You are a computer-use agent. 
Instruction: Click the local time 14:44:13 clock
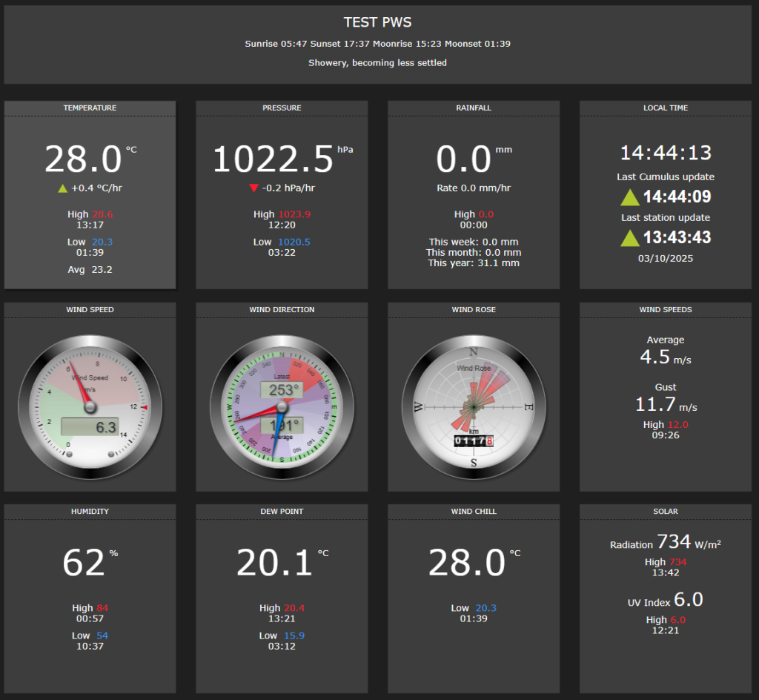665,153
